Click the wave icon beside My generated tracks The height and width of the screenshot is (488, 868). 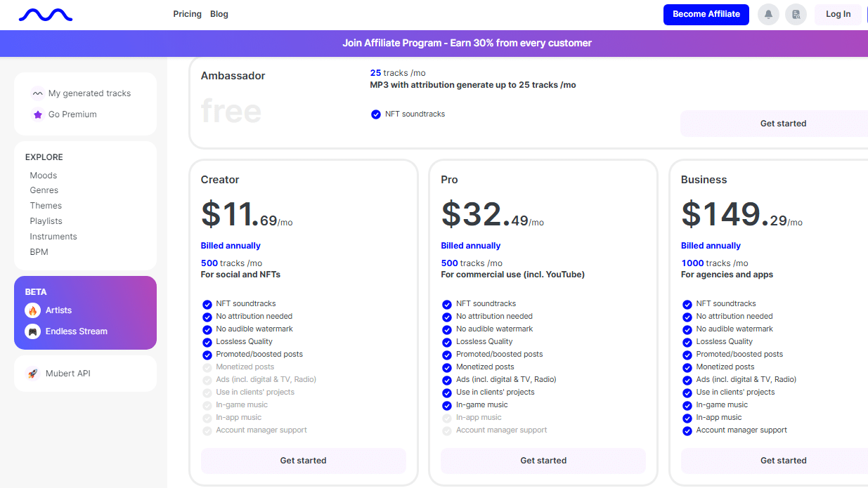point(37,93)
